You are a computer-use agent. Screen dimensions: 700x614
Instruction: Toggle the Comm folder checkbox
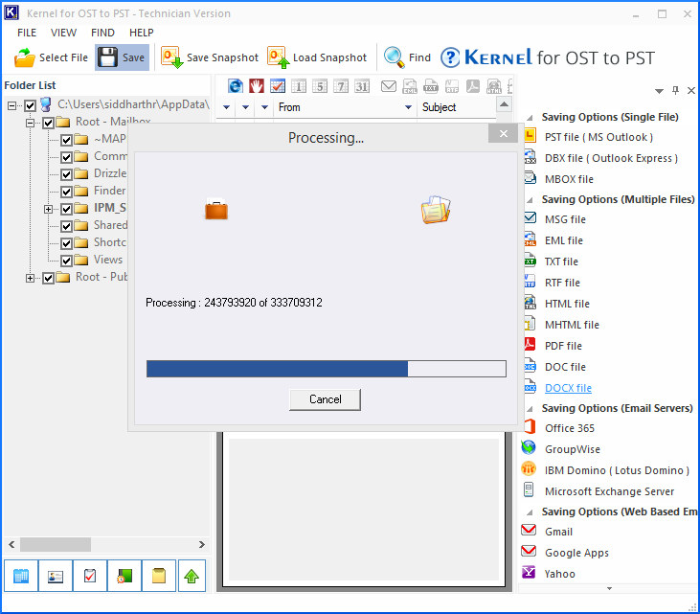click(x=66, y=157)
